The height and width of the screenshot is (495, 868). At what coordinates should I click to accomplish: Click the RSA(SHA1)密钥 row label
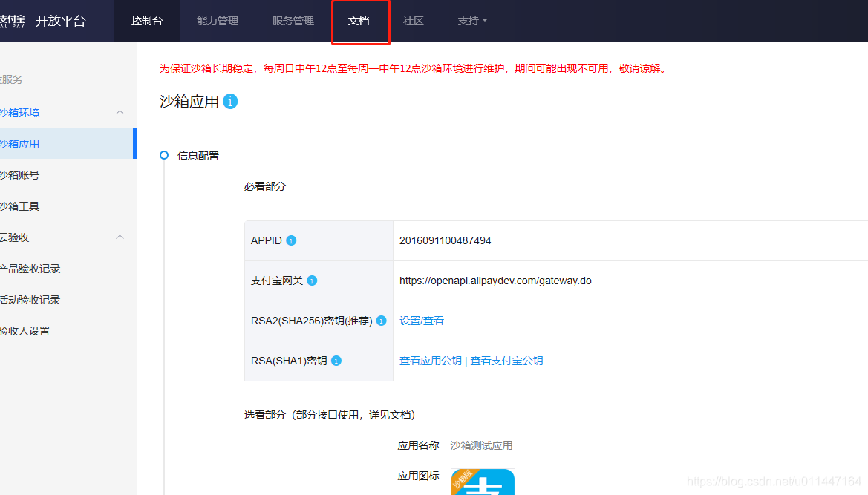coord(289,361)
